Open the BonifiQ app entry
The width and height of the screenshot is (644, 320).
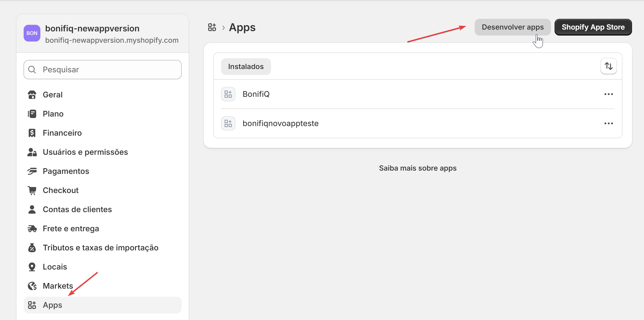pyautogui.click(x=418, y=94)
